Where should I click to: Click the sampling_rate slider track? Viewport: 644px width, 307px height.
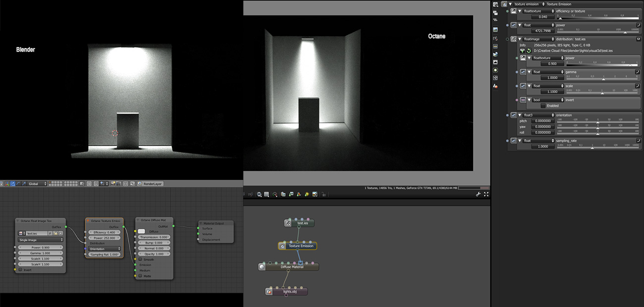click(x=598, y=147)
